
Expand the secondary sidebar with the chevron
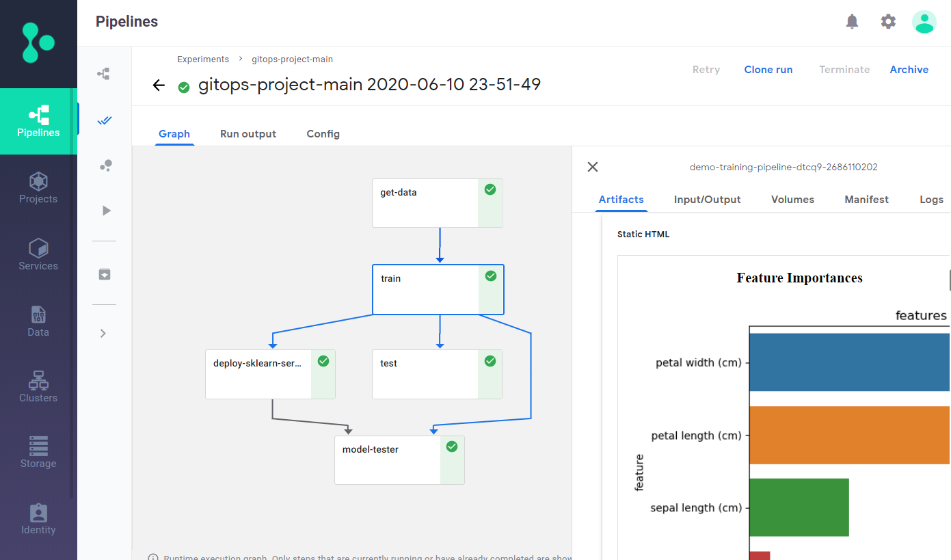coord(103,333)
